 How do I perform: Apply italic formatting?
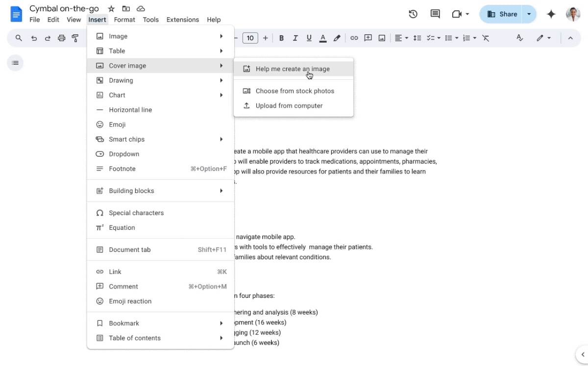[295, 38]
